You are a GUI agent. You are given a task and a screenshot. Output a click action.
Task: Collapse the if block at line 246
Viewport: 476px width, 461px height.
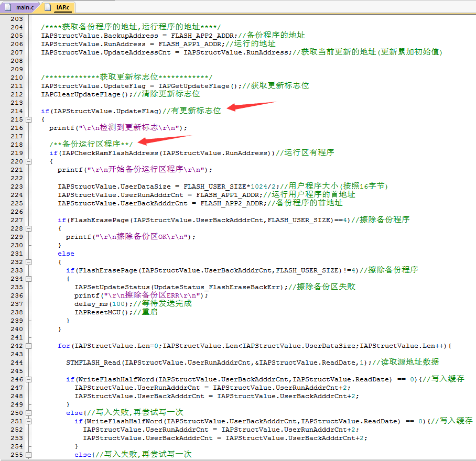[28, 379]
